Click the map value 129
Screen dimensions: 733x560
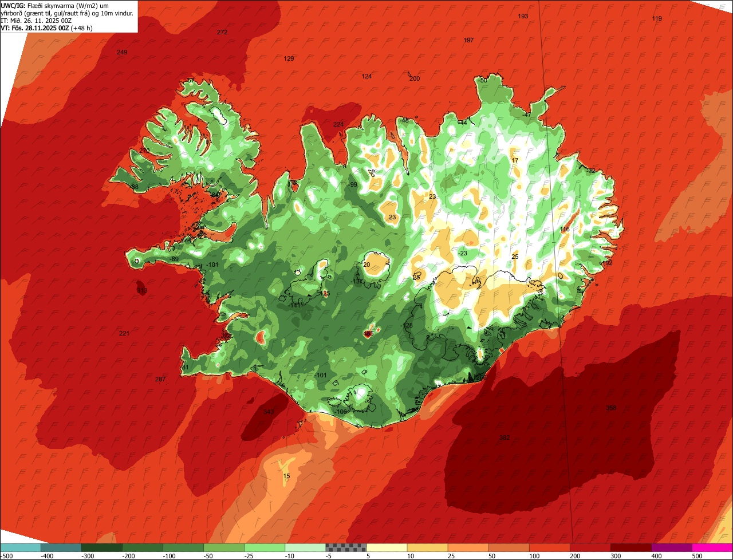pos(289,58)
